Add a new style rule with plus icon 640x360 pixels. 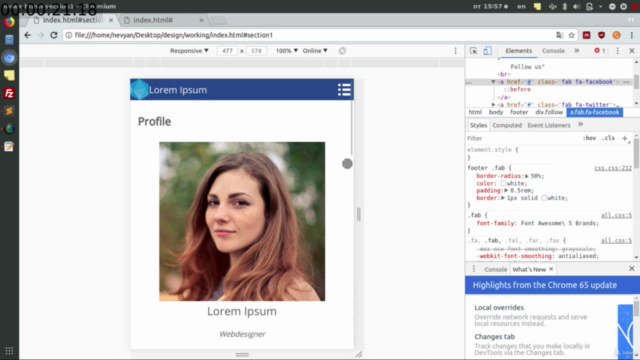tap(624, 138)
